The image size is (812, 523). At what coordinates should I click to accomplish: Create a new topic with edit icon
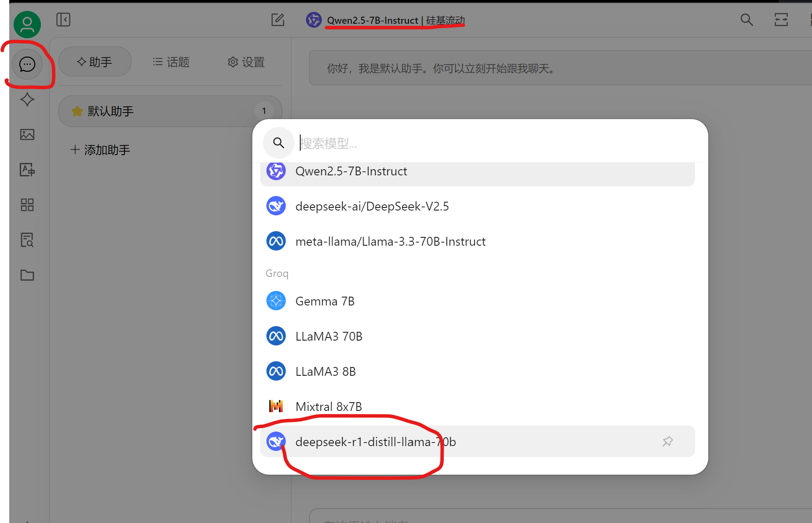coord(278,20)
